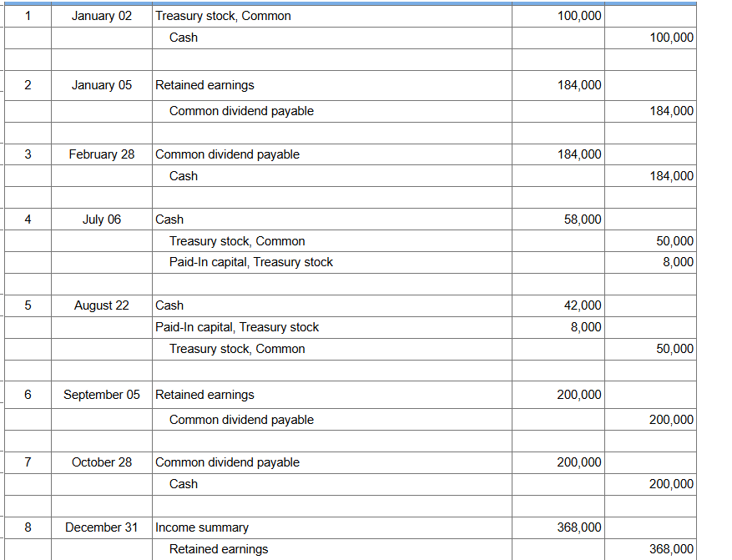This screenshot has width=732, height=560.
Task: Click the Income summary account cell
Action: [x=202, y=527]
